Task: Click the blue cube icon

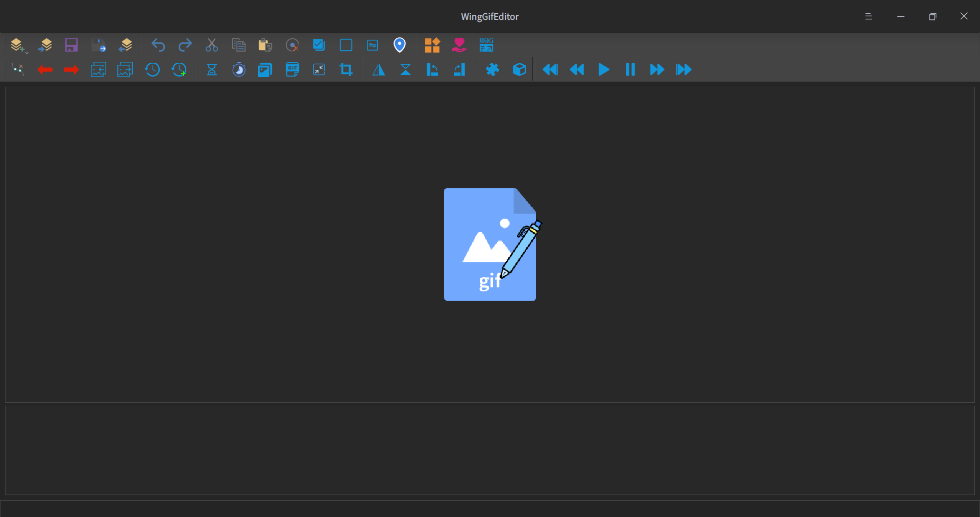Action: [520, 69]
